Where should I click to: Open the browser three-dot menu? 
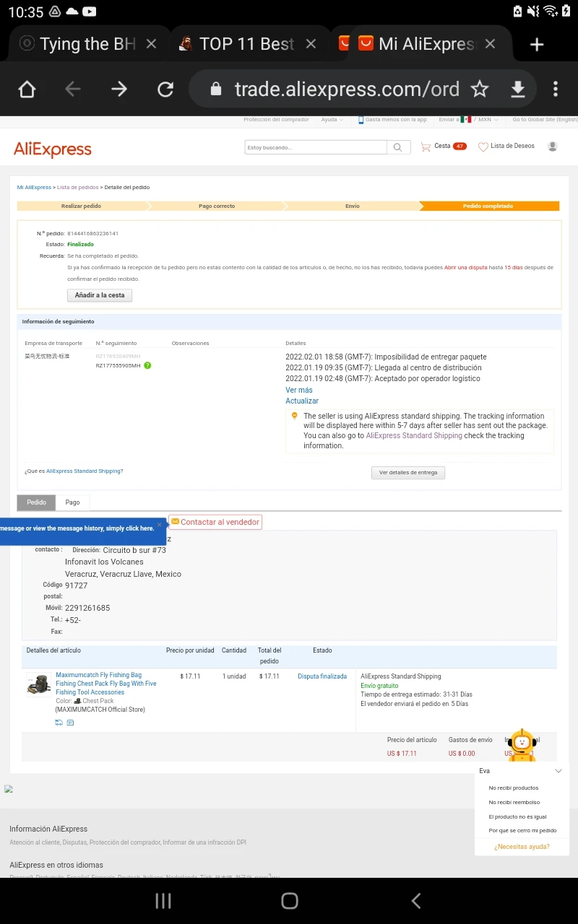[x=555, y=90]
